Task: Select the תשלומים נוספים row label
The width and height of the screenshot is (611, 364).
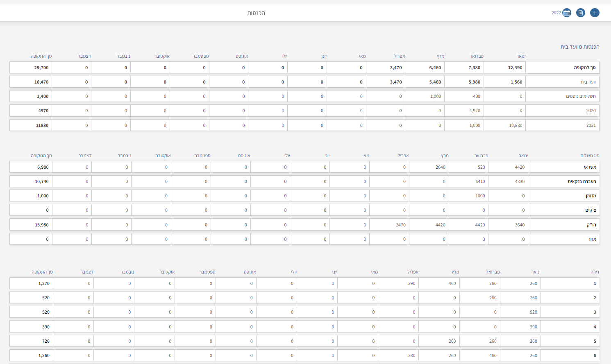Action: [x=581, y=96]
